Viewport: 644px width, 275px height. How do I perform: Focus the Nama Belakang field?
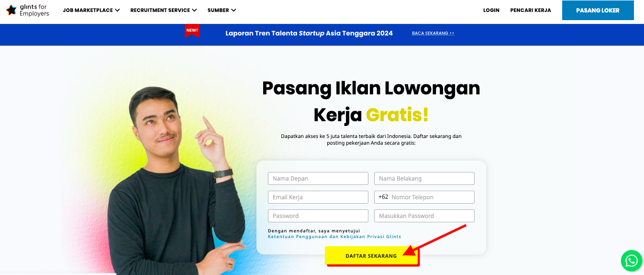point(424,178)
